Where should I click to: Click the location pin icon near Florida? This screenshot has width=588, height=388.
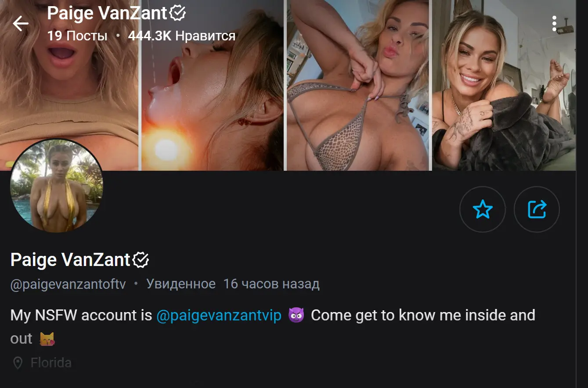(18, 363)
